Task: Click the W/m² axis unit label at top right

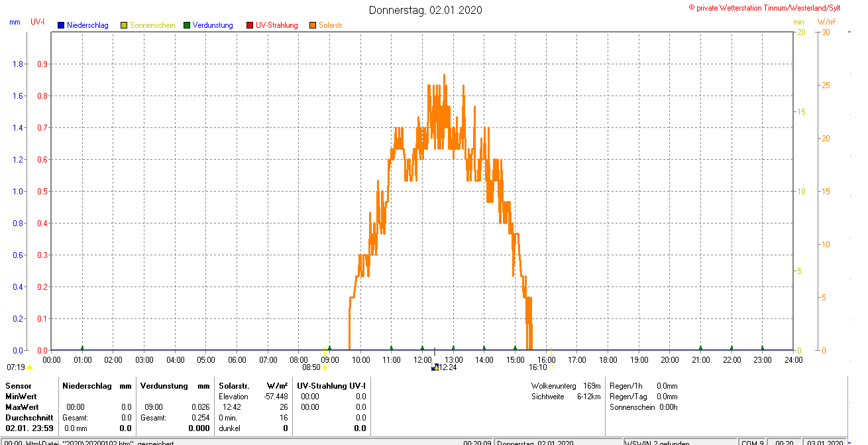Action: (x=826, y=22)
